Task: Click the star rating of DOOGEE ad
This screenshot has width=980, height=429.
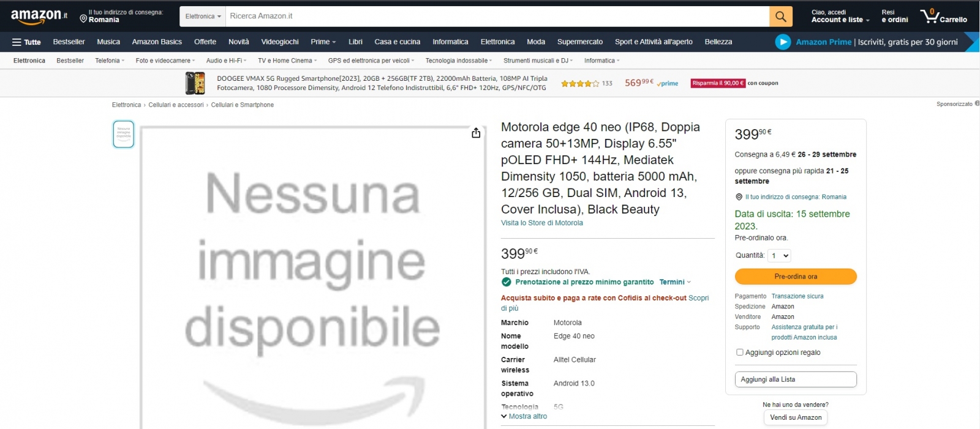Action: pyautogui.click(x=579, y=83)
